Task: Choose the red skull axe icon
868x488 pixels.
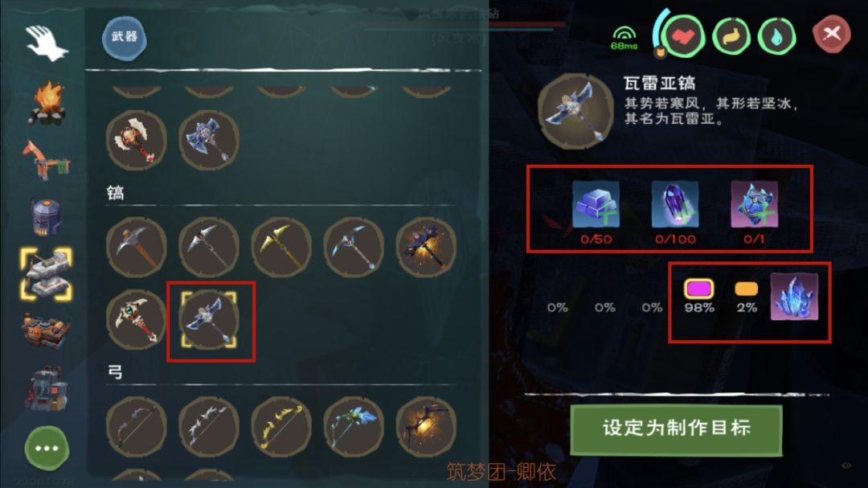Action: (x=137, y=140)
